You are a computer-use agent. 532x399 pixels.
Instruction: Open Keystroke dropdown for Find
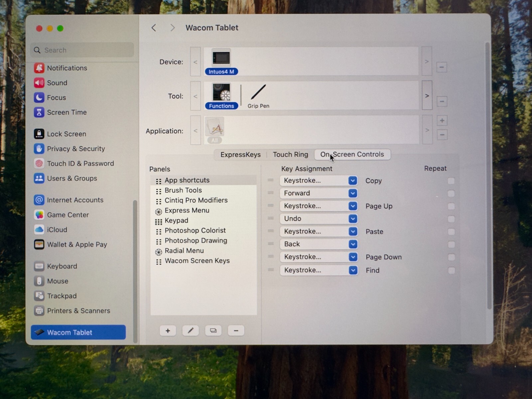(x=319, y=270)
